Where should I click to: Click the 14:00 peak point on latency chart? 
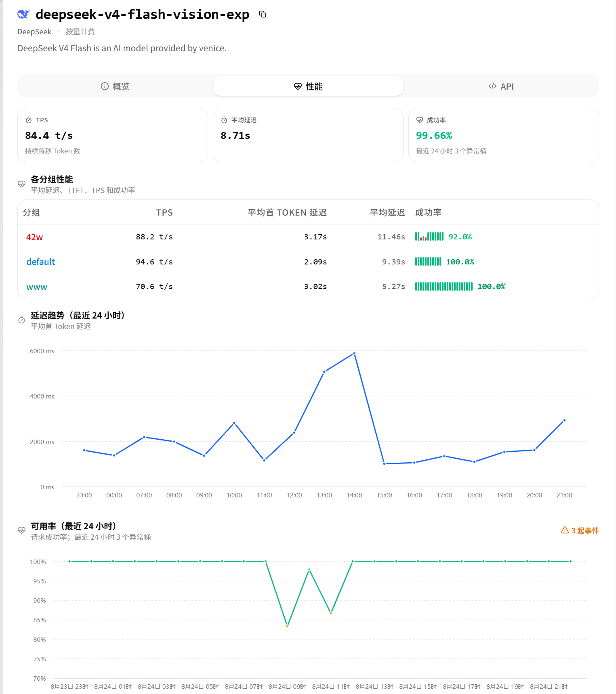354,353
